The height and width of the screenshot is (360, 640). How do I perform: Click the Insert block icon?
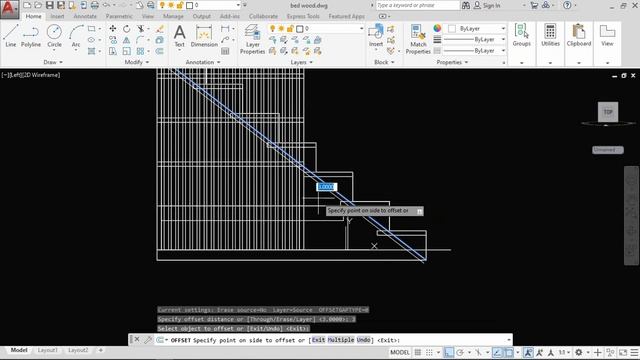click(376, 35)
